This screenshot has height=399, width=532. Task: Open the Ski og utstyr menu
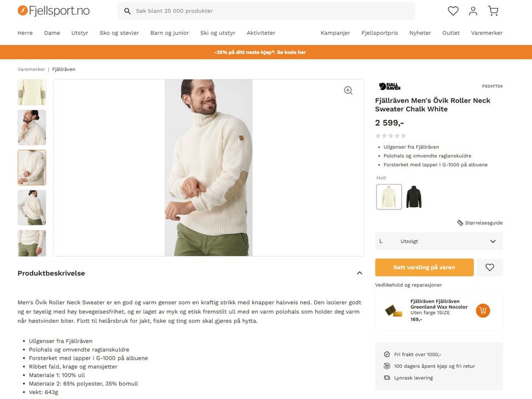coord(218,33)
